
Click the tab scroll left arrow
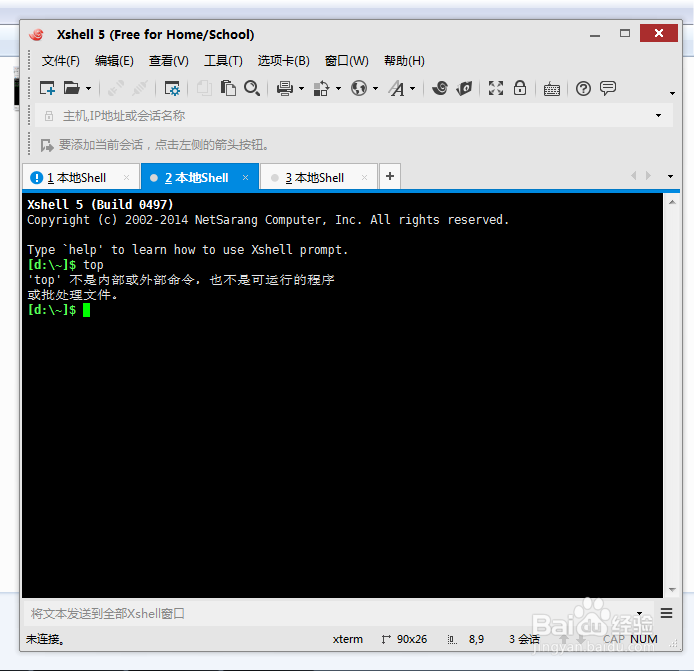[633, 176]
